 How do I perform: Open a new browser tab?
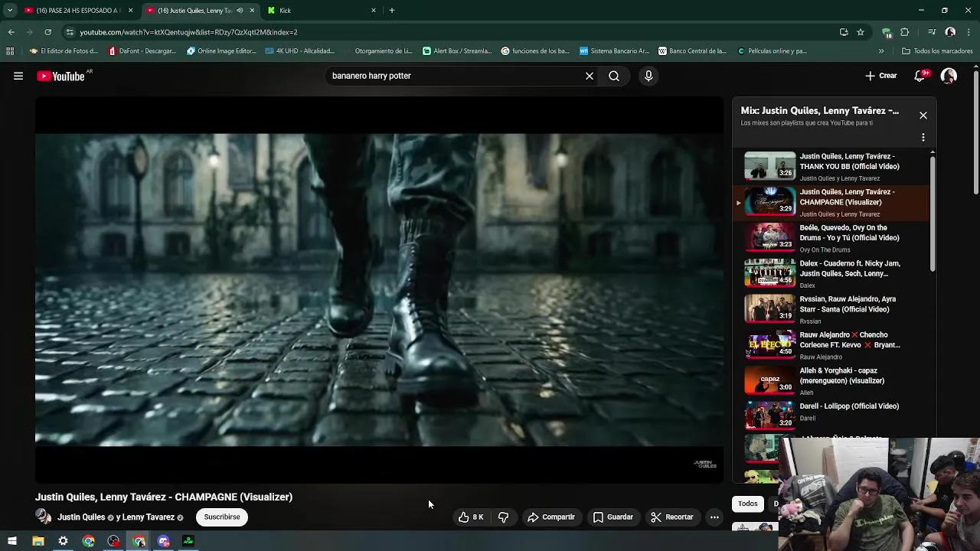392,11
